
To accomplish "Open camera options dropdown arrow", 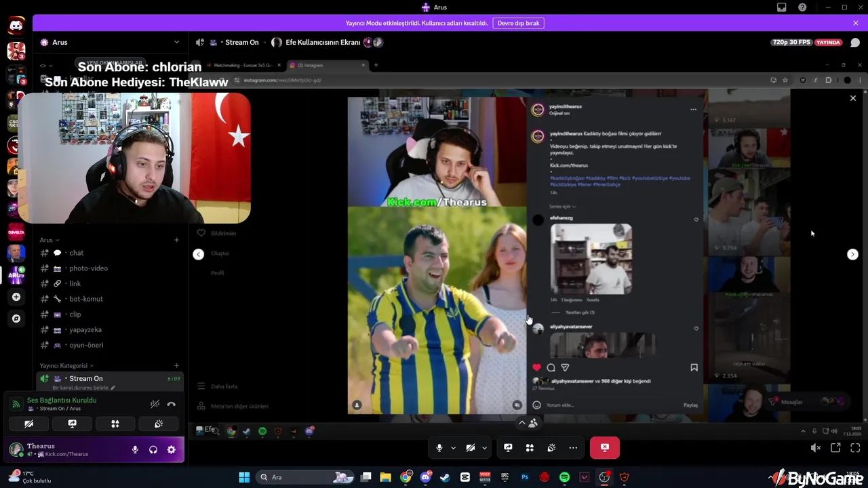I will tap(484, 447).
